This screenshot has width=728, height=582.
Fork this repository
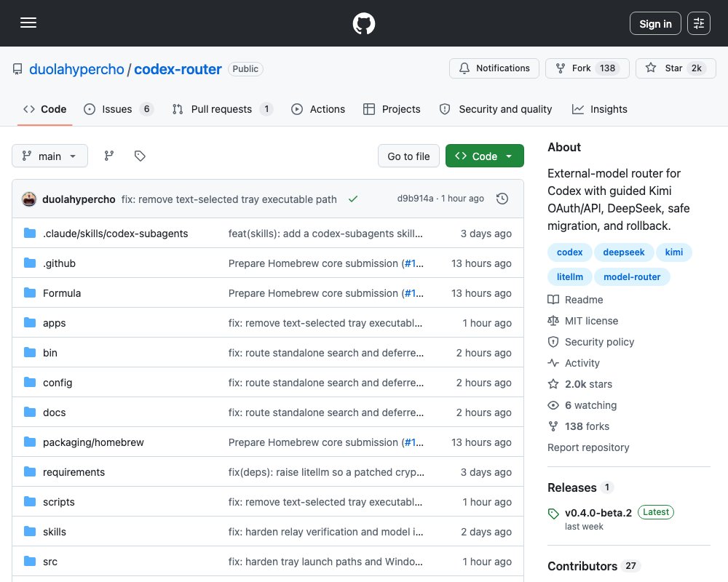[587, 68]
